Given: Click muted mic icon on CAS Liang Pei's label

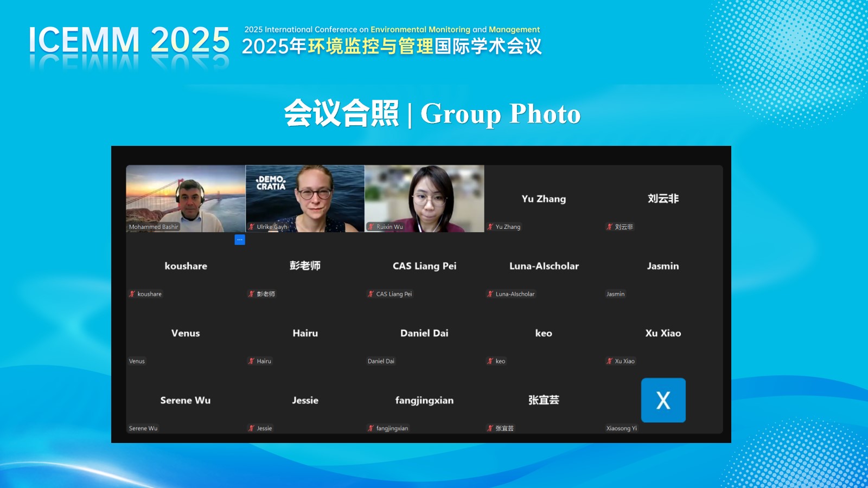Looking at the screenshot, I should pos(371,294).
